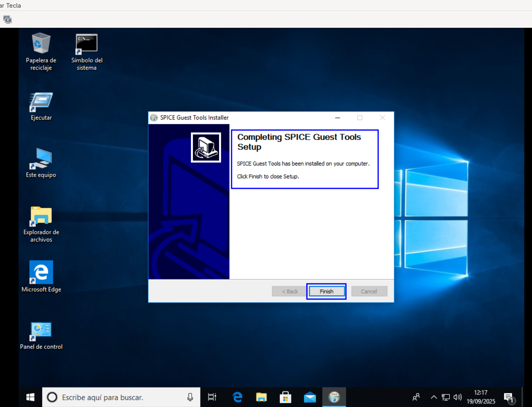Open the Action Center notifications icon
The width and height of the screenshot is (532, 407).
pyautogui.click(x=509, y=398)
